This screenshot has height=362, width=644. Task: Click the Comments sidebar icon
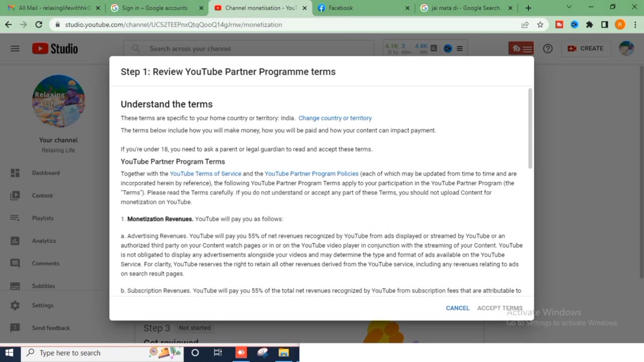click(x=15, y=263)
